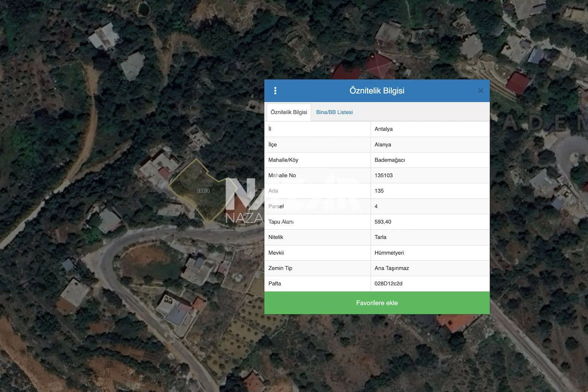
Task: Select the Ana Taşınmaz value
Action: tap(391, 268)
